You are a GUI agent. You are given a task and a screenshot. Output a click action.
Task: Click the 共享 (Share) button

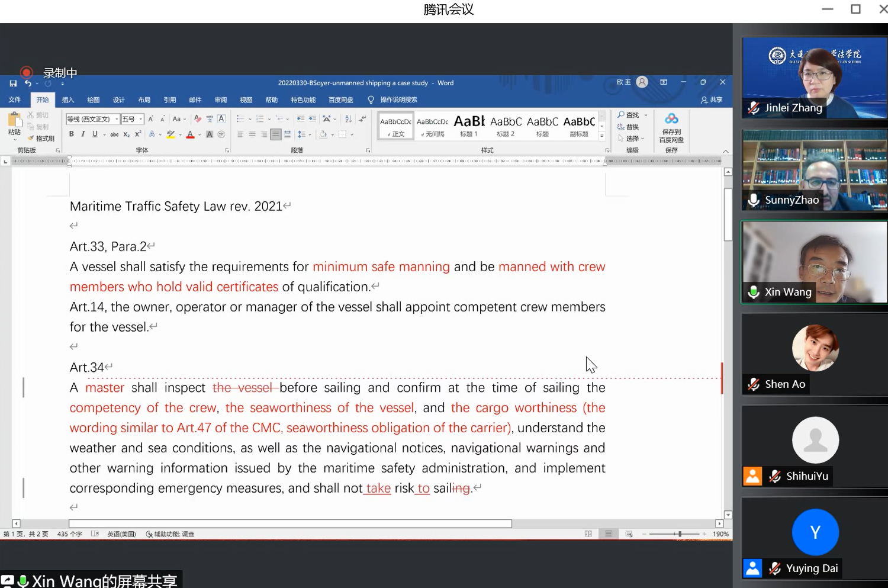(x=712, y=100)
